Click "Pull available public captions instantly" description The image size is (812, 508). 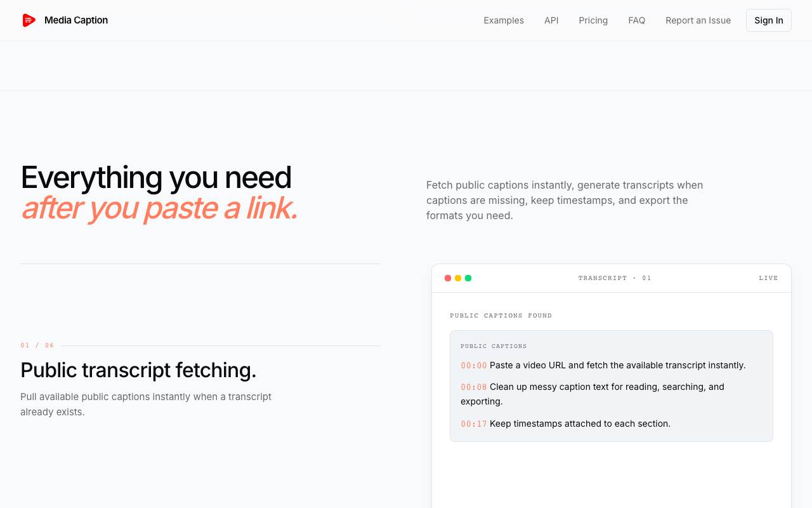(x=146, y=404)
